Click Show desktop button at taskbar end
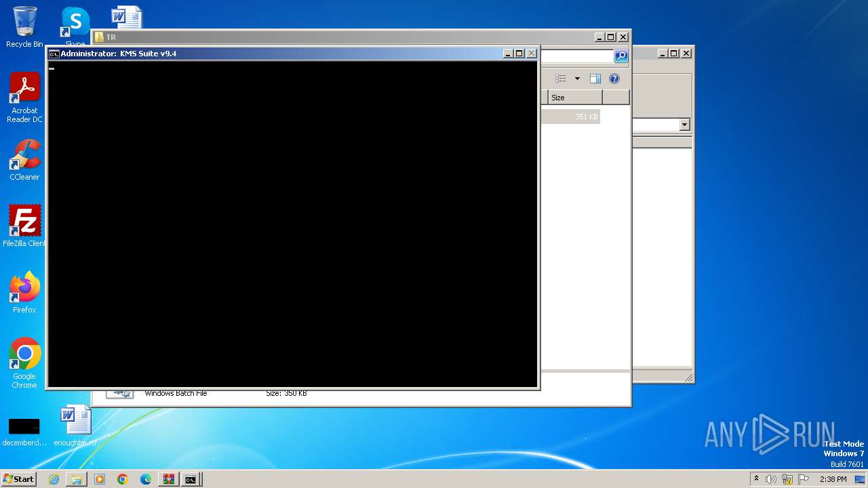This screenshot has width=868, height=488. coord(861,479)
